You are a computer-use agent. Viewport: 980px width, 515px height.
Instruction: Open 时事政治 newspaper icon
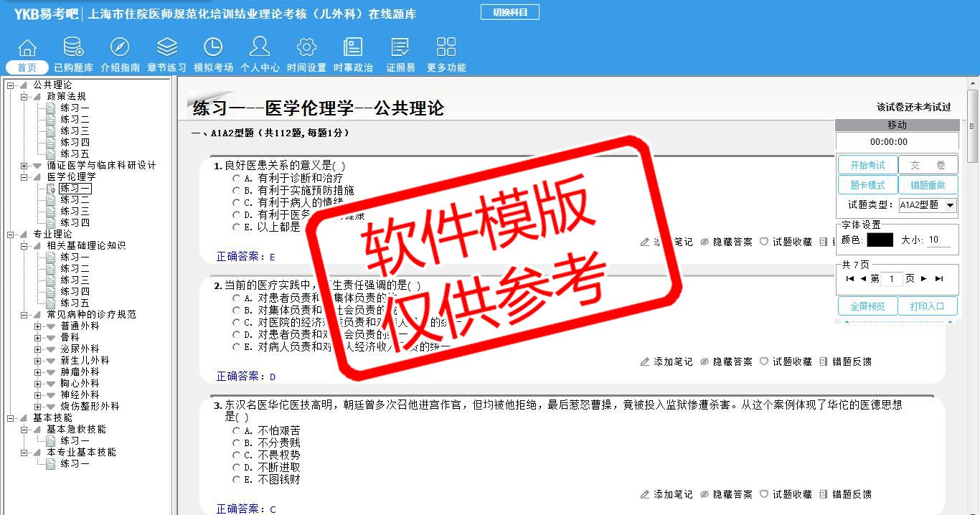tap(353, 48)
